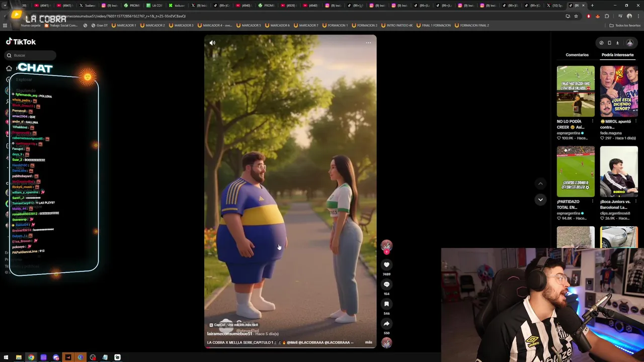Share the video with the arrow icon

[386, 323]
